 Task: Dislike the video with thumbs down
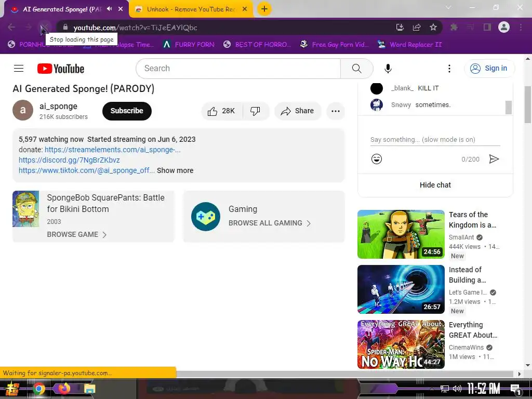(x=256, y=111)
